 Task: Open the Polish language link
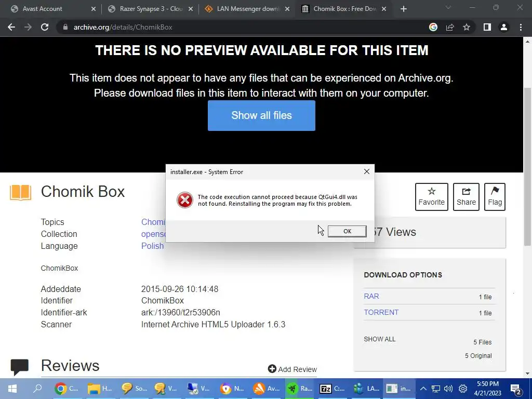point(152,246)
